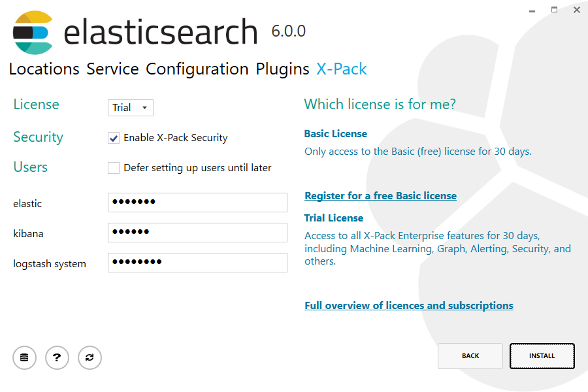This screenshot has width=588, height=392.
Task: Disable the Enable X-Pack Security checkbox
Action: [x=114, y=138]
